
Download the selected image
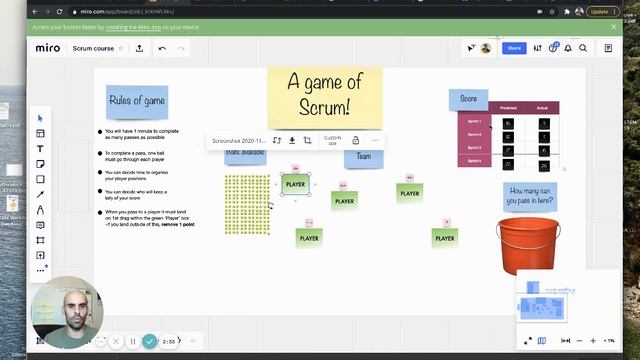click(x=292, y=140)
